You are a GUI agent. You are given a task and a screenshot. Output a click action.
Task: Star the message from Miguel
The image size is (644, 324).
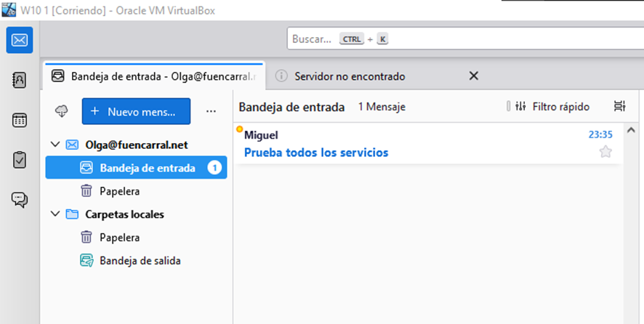(605, 152)
